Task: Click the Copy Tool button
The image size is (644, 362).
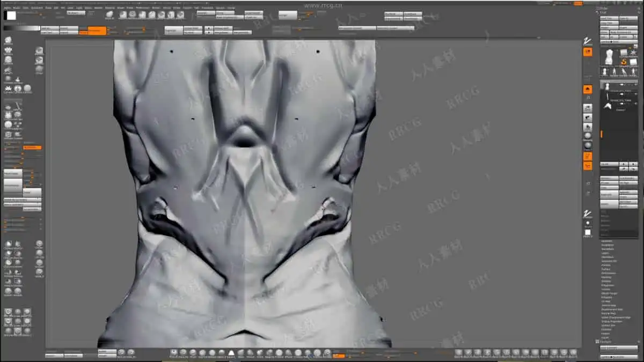Action: point(609,23)
